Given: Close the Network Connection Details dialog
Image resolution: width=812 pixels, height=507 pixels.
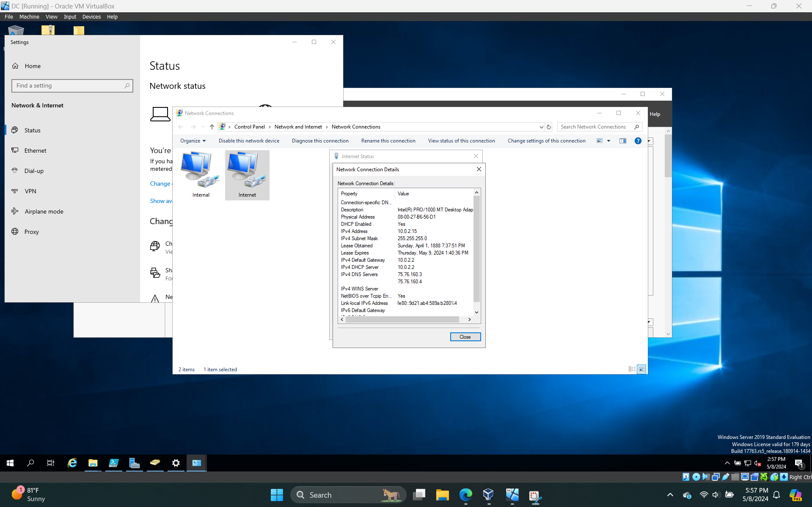Looking at the screenshot, I should [465, 337].
